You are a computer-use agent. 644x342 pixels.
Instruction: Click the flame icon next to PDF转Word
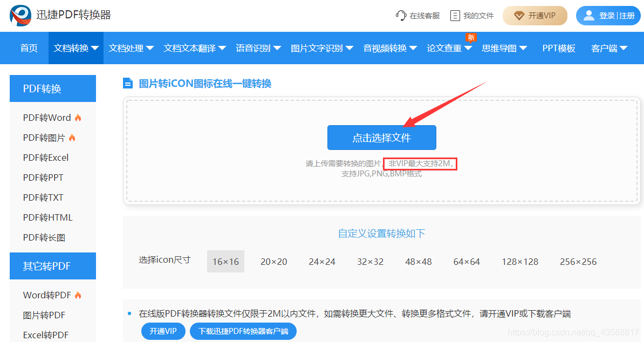[78, 118]
